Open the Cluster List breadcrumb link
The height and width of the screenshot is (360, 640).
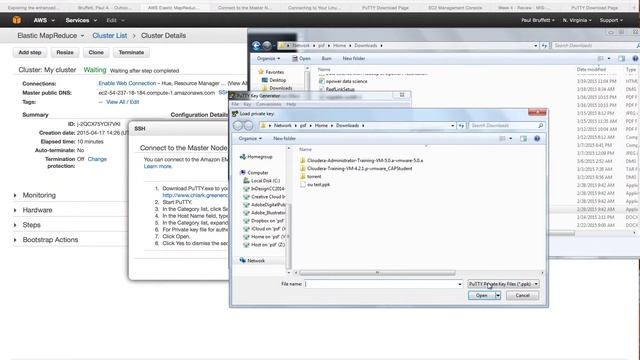110,36
